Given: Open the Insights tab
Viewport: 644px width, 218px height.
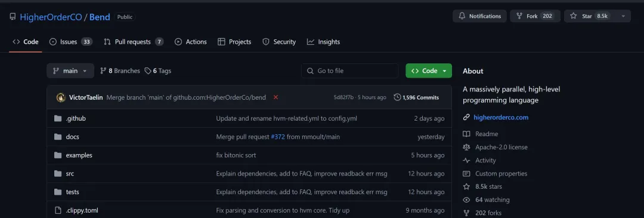Looking at the screenshot, I should point(323,42).
